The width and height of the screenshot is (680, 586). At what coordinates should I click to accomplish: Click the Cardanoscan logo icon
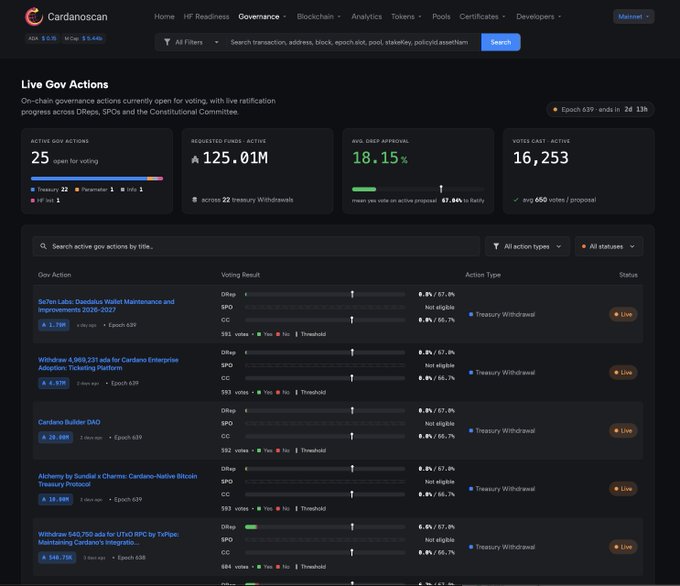33,17
